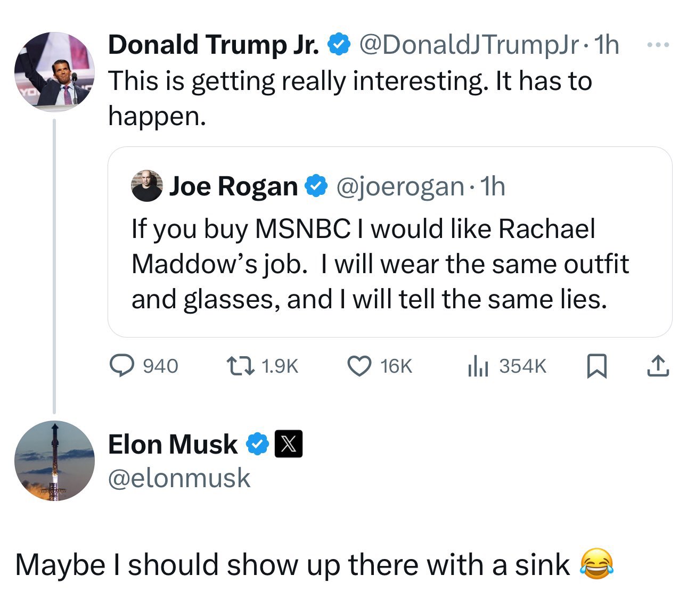Like the tweet with heart icon
The height and width of the screenshot is (616, 687).
pyautogui.click(x=359, y=366)
